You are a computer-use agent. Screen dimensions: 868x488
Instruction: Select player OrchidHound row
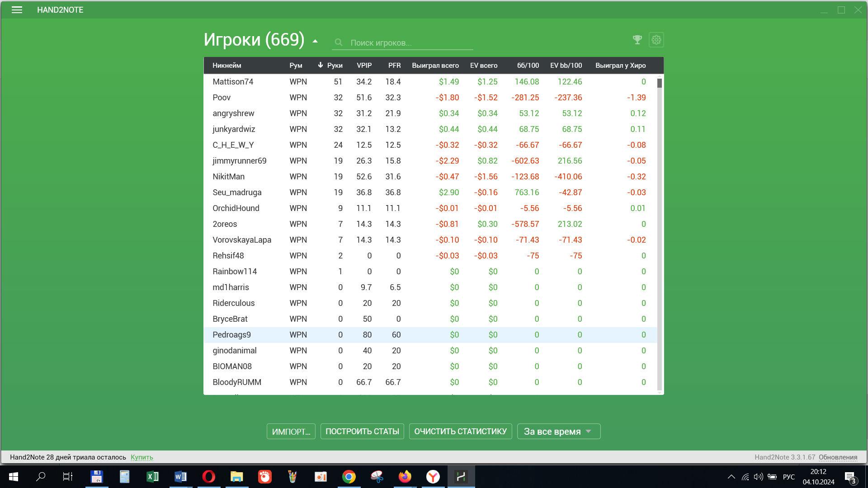pos(430,208)
